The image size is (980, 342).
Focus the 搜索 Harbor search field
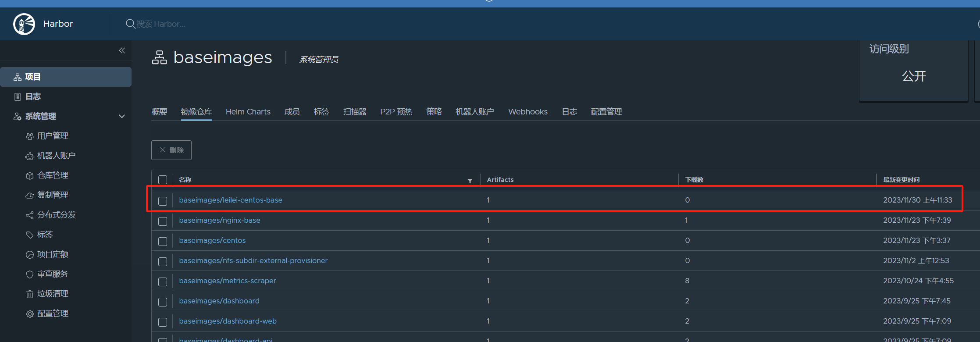coord(161,24)
